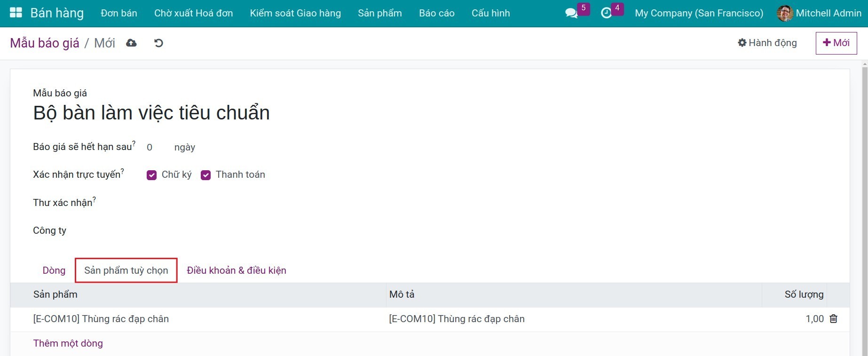Edit the template name Bộ bàn làm việc tiêu chuẩn
Viewport: 868px width, 356px height.
(x=151, y=113)
